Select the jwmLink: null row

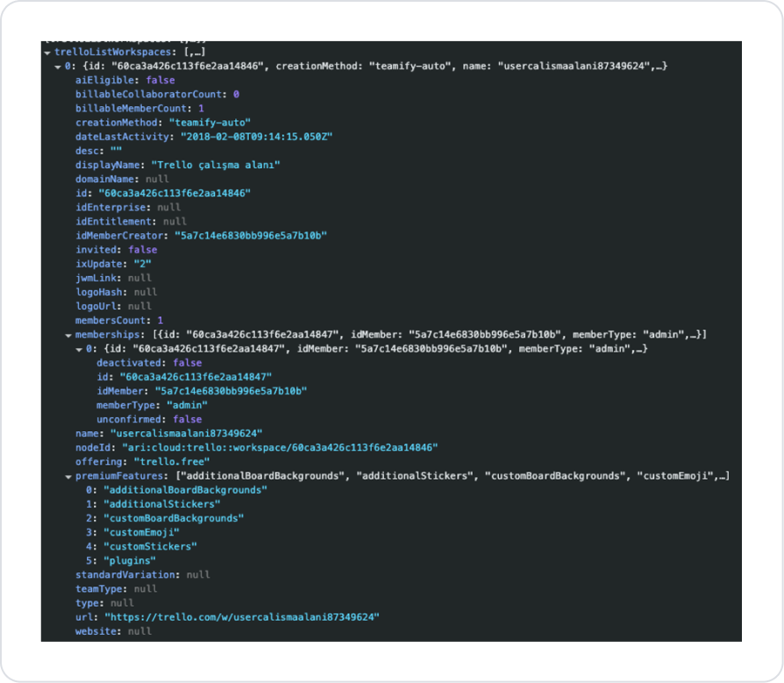pos(113,278)
